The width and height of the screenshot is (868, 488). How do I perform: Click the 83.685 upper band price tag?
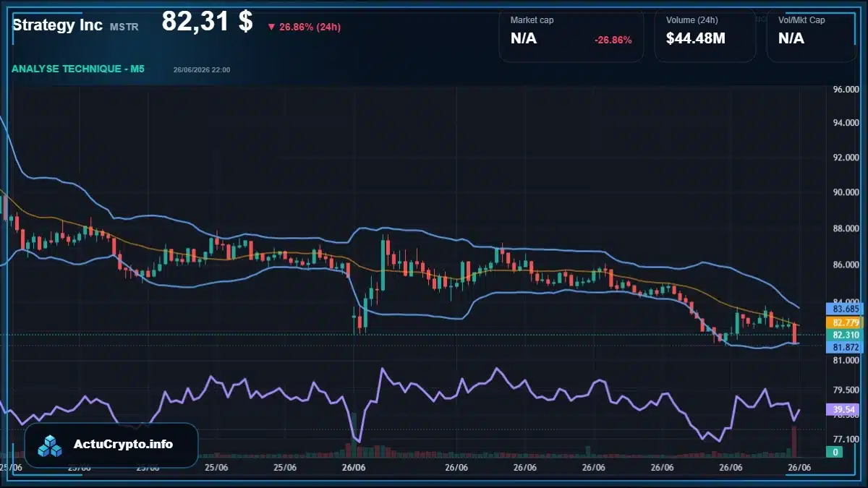pyautogui.click(x=845, y=309)
